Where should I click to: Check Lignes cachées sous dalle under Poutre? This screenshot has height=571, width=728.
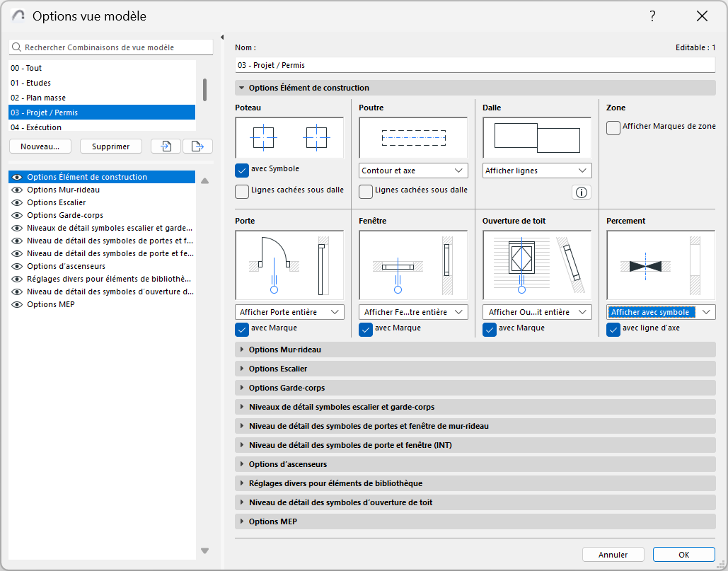[365, 191]
